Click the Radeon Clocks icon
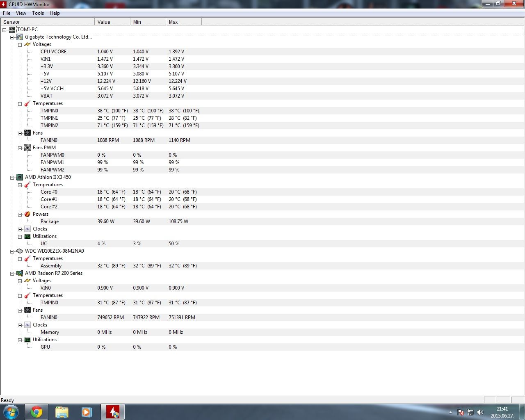 [x=27, y=325]
